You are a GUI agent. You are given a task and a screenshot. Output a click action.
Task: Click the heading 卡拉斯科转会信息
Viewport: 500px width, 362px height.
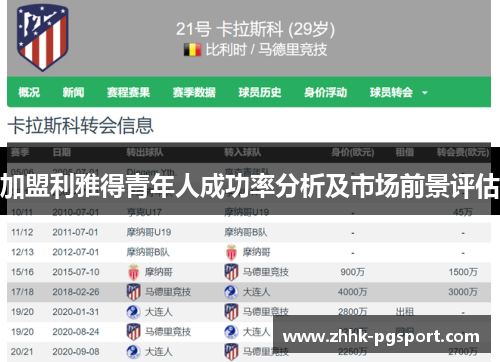click(81, 126)
